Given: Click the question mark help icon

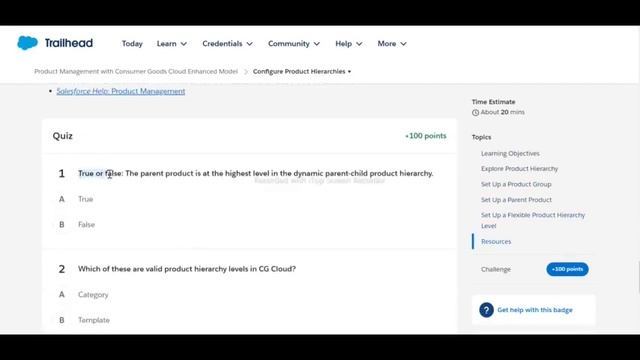Looking at the screenshot, I should pos(486,310).
